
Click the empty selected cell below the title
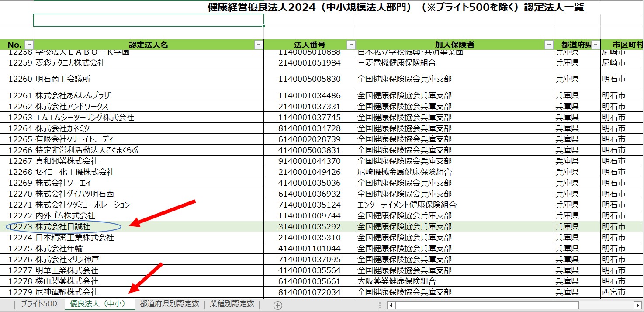149,20
